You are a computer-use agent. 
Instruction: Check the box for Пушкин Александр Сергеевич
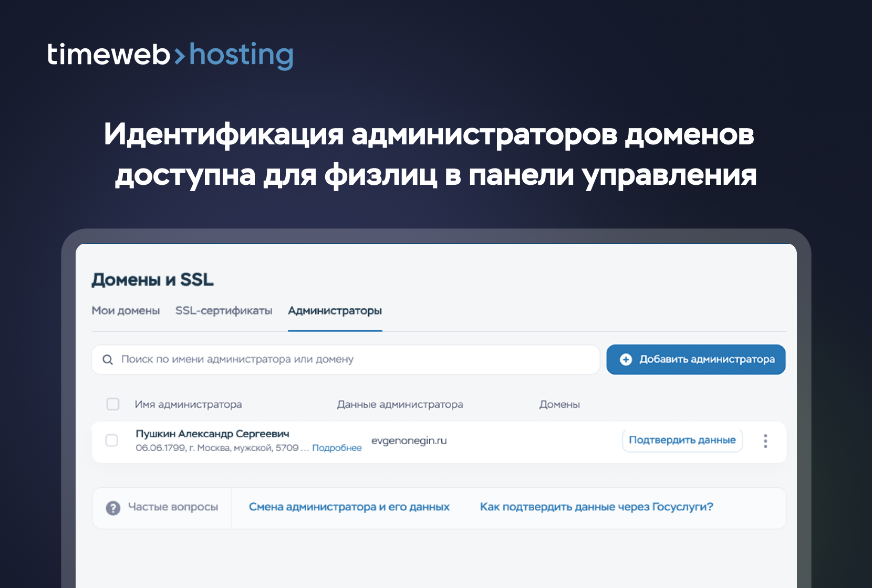click(112, 440)
